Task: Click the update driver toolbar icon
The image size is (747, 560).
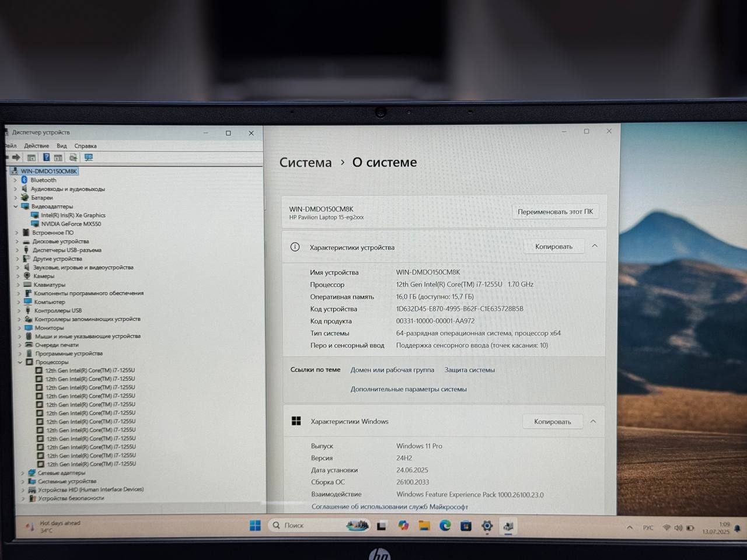Action: pyautogui.click(x=73, y=157)
